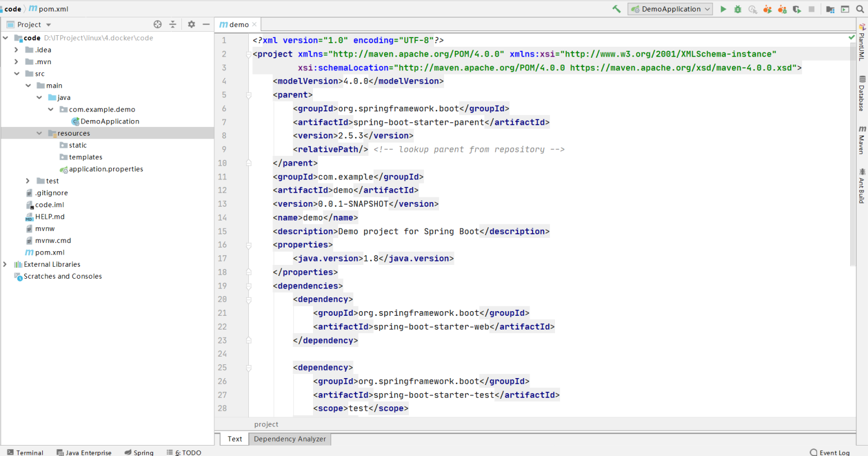Click the Locate/Select Opened File crosshair icon
Image resolution: width=868 pixels, height=456 pixels.
click(x=158, y=24)
